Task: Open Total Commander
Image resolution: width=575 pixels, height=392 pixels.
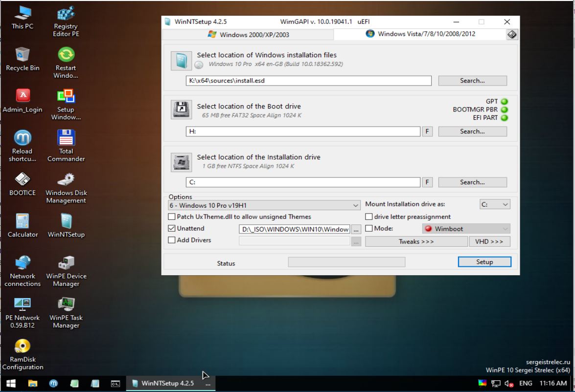Action: tap(66, 143)
